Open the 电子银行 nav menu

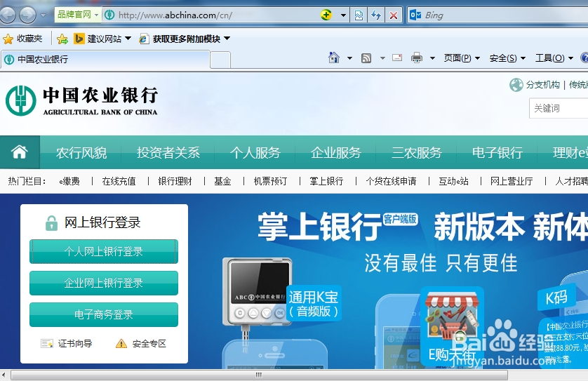click(497, 153)
